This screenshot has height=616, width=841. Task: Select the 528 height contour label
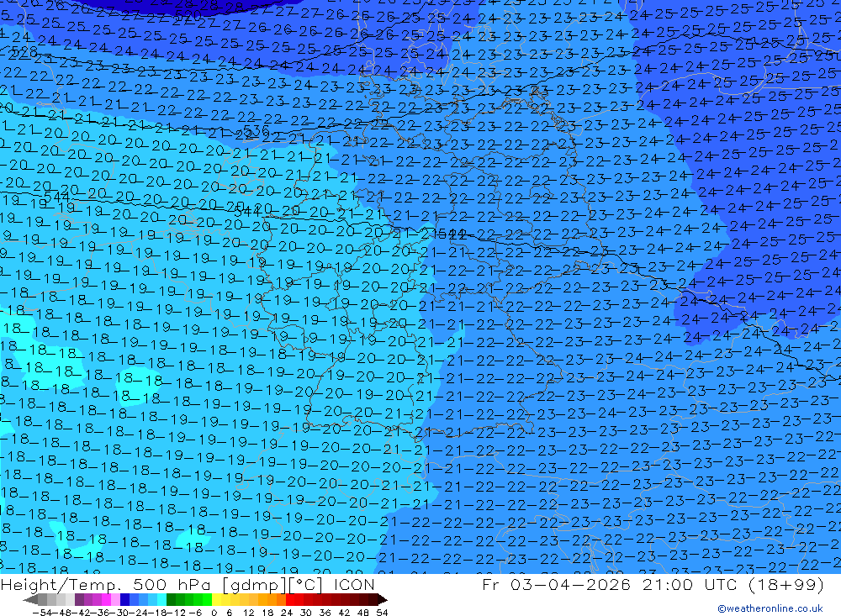[x=24, y=52]
